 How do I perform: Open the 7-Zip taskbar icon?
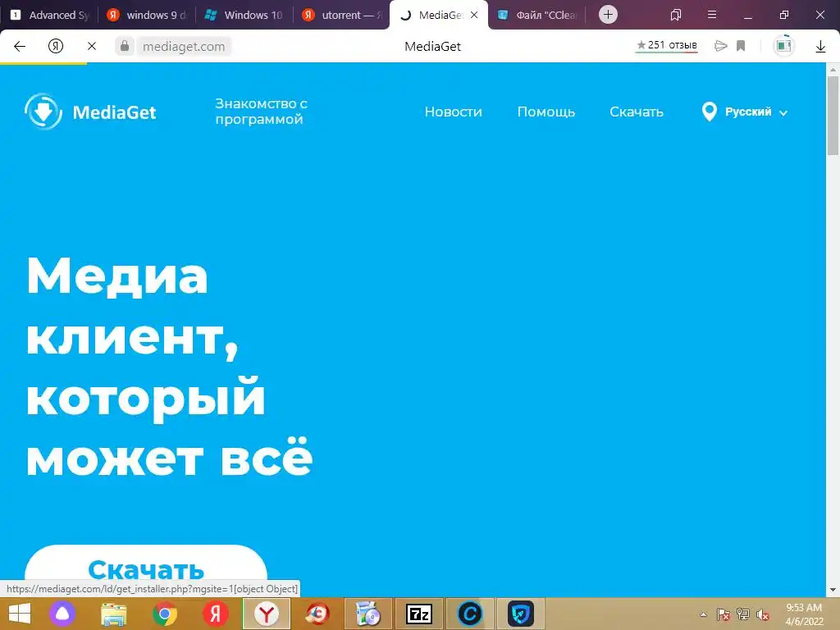point(419,614)
